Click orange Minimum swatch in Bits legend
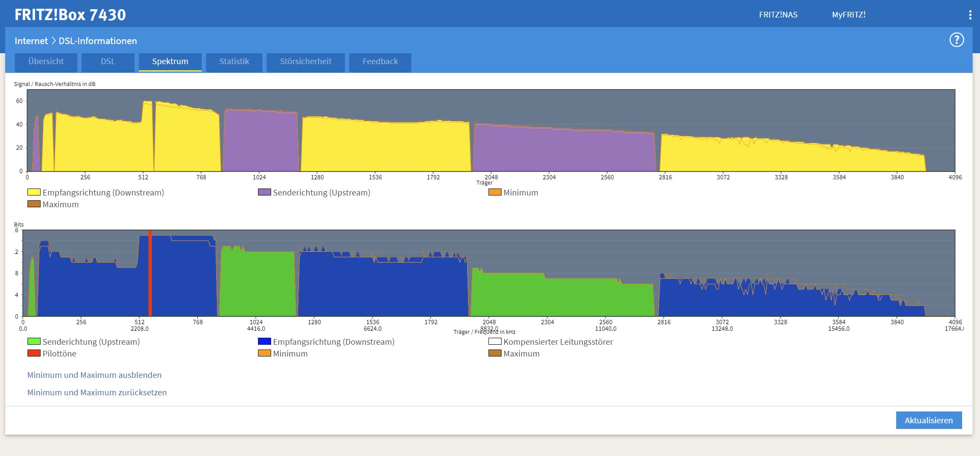980x456 pixels. click(x=265, y=353)
